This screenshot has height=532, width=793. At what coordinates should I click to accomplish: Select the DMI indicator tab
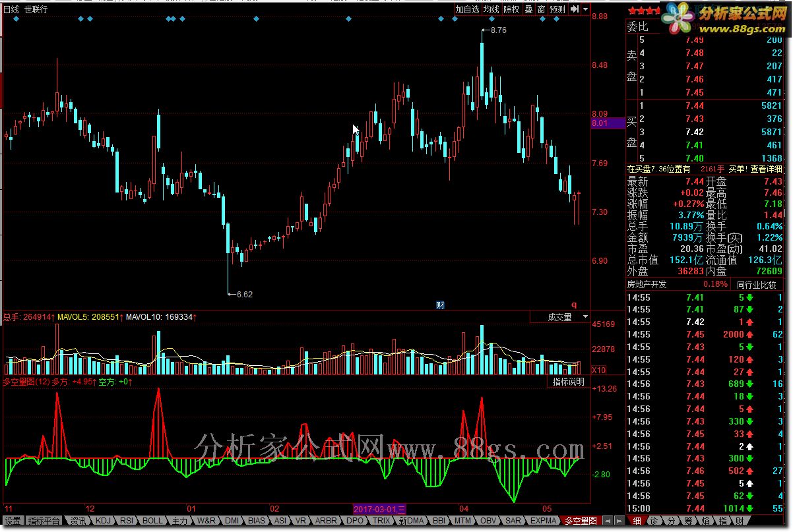[232, 521]
